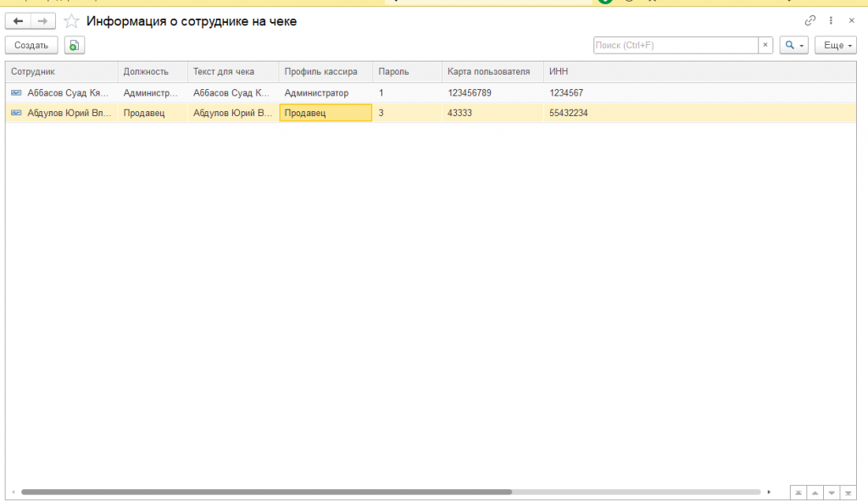
Task: Select the Аббасов Суад К... receipt text cell
Action: [x=233, y=93]
